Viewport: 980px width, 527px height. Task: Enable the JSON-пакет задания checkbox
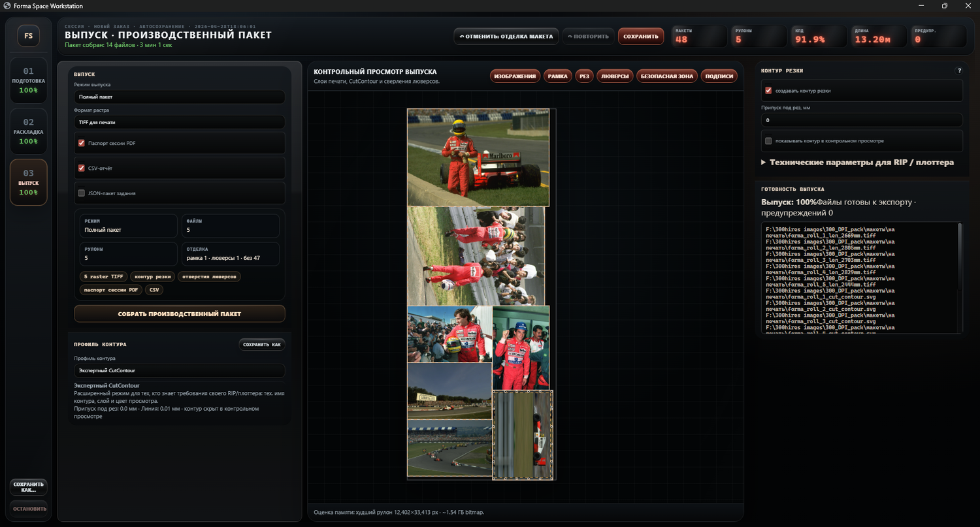pos(82,193)
